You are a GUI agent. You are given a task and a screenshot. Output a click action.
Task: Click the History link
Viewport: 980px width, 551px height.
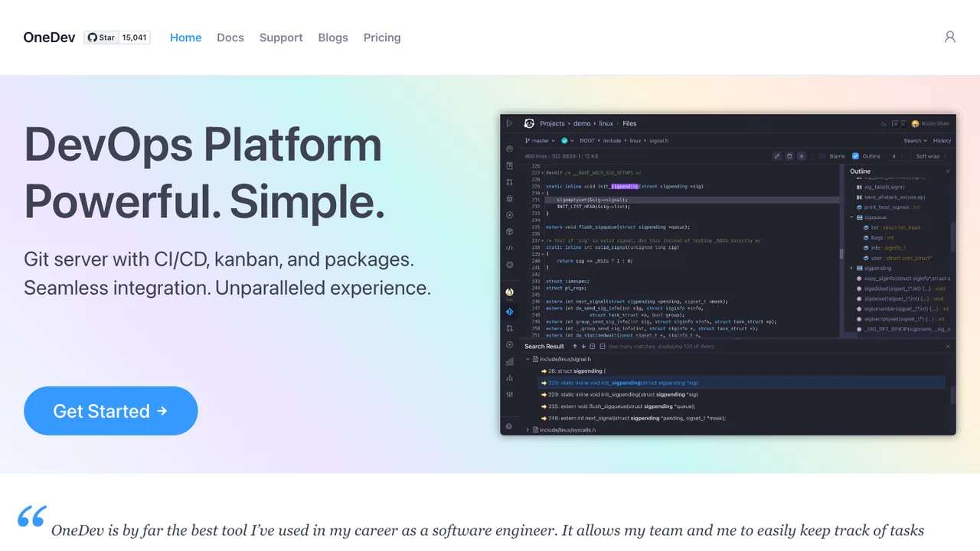(942, 141)
